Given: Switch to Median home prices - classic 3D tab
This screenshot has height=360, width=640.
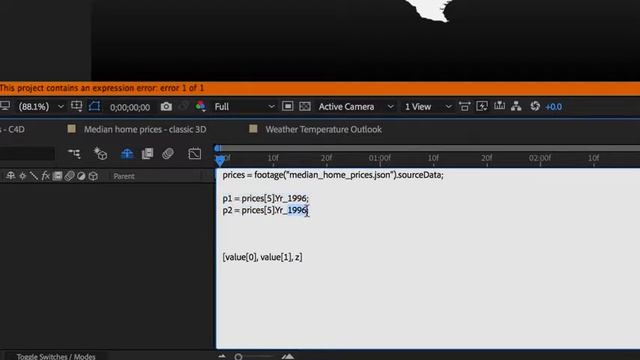Looking at the screenshot, I should click(145, 129).
